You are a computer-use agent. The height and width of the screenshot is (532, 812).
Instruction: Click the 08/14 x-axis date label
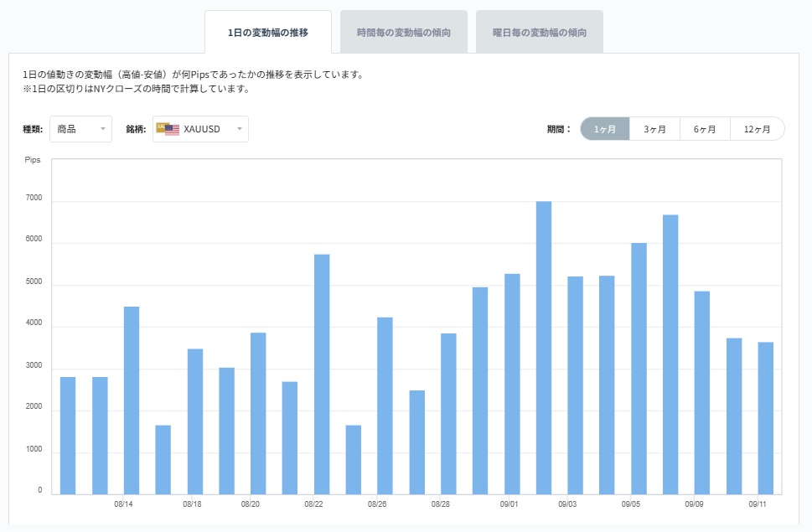pos(123,504)
